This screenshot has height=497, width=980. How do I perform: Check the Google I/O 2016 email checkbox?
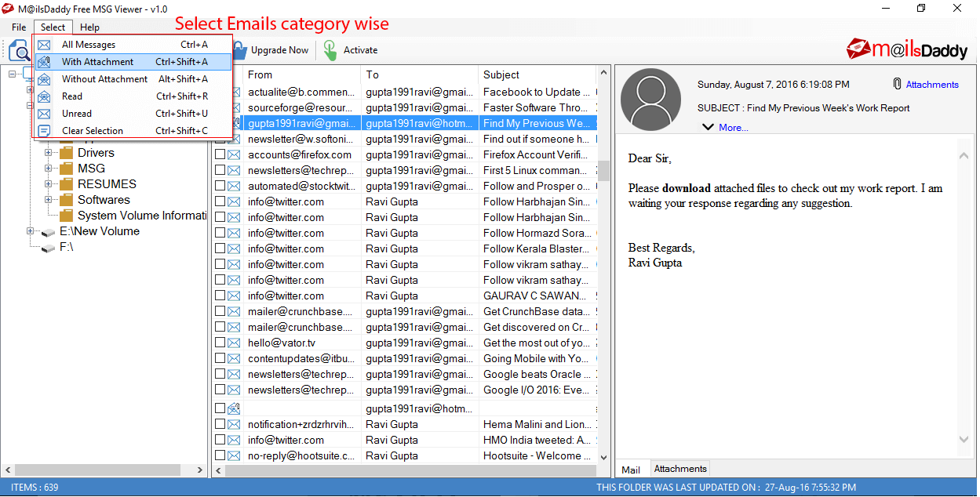pos(220,390)
